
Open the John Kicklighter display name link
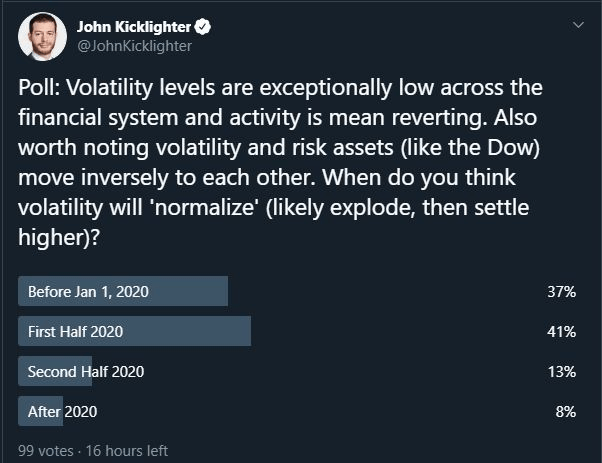pos(134,27)
